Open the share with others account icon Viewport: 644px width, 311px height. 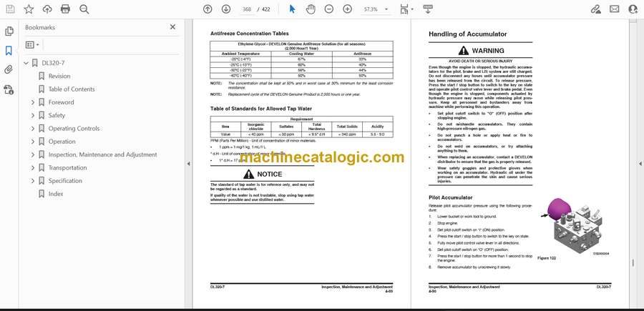(633, 9)
